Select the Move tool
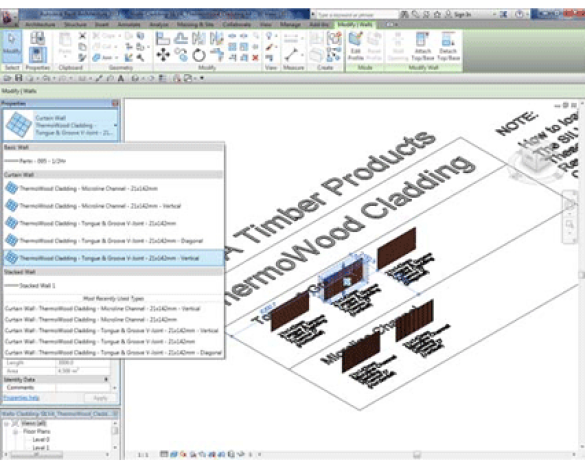 point(163,55)
